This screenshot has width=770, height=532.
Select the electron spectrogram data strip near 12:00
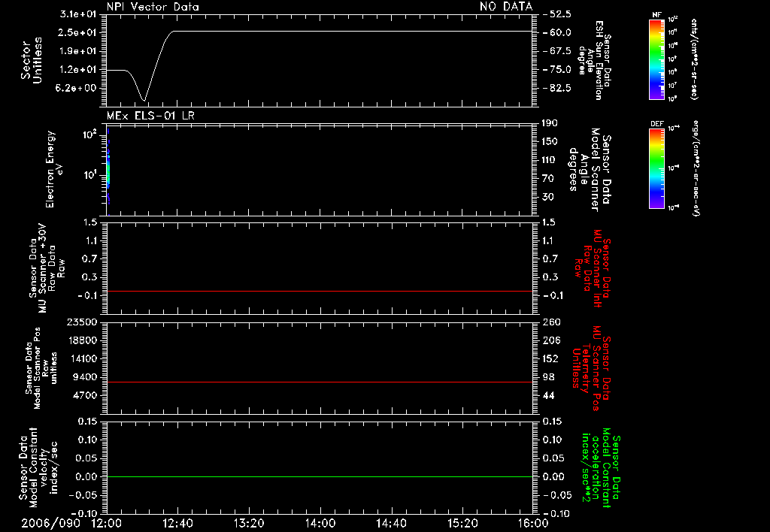[x=108, y=171]
